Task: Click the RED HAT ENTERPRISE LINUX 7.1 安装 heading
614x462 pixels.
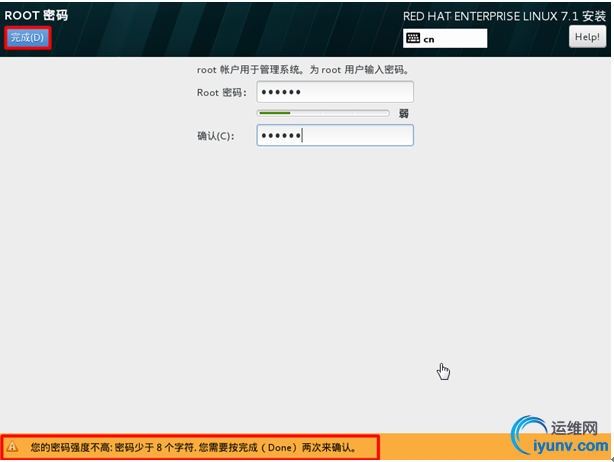Action: click(x=504, y=16)
